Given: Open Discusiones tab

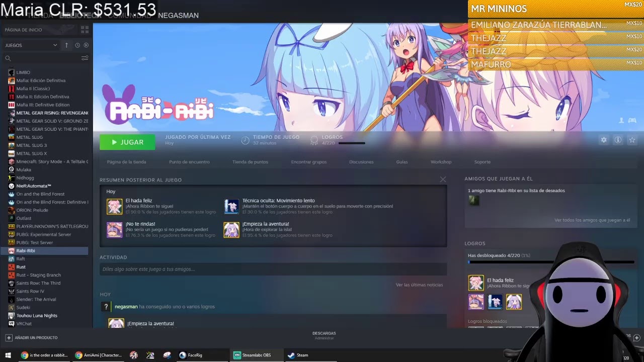Looking at the screenshot, I should tap(361, 162).
